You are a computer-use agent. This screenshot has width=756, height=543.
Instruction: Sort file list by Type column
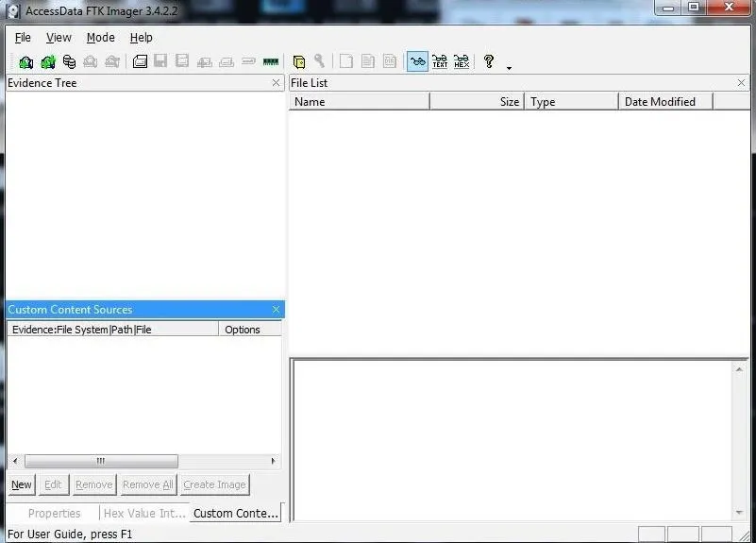[571, 102]
